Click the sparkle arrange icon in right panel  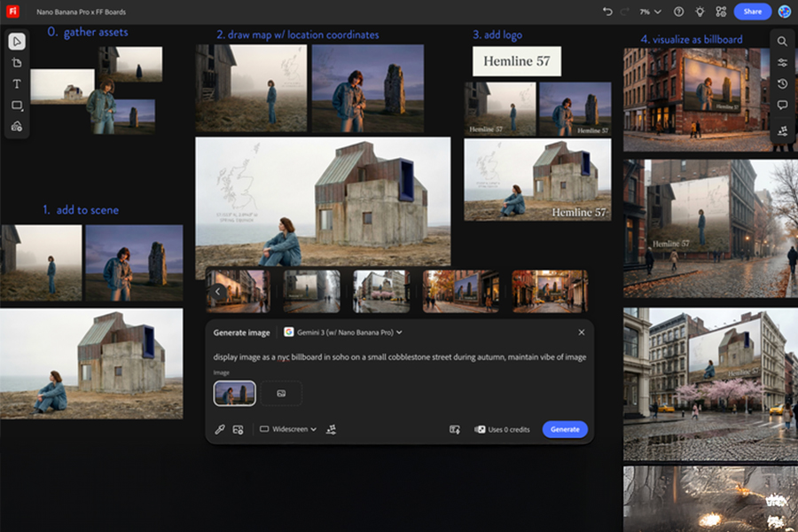tap(782, 131)
